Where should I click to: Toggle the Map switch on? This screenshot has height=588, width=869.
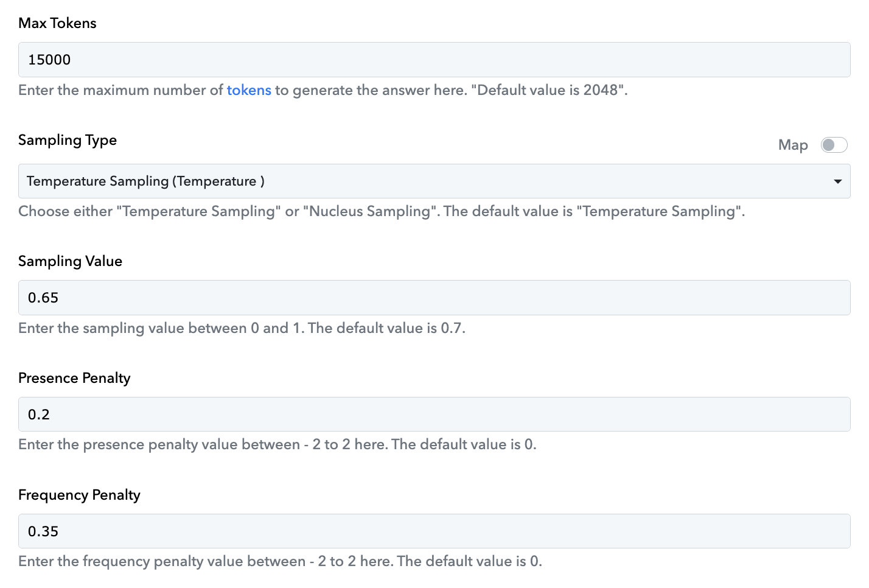pyautogui.click(x=834, y=145)
